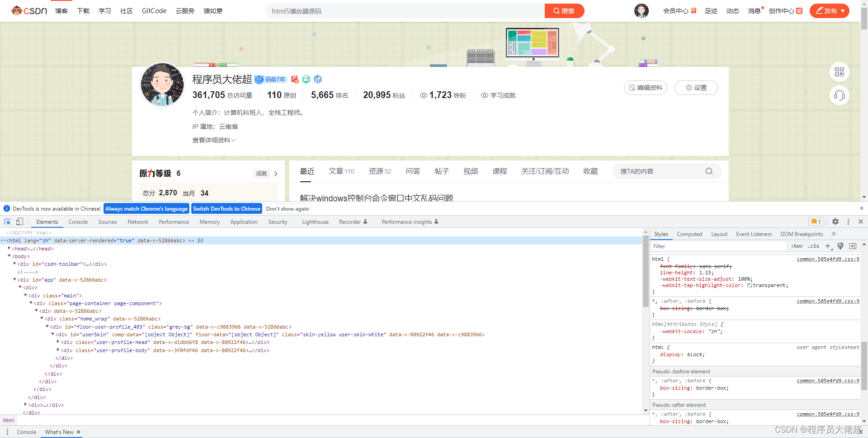The height and width of the screenshot is (438, 868).
Task: Collapse the userSkin div node
Action: click(x=52, y=334)
